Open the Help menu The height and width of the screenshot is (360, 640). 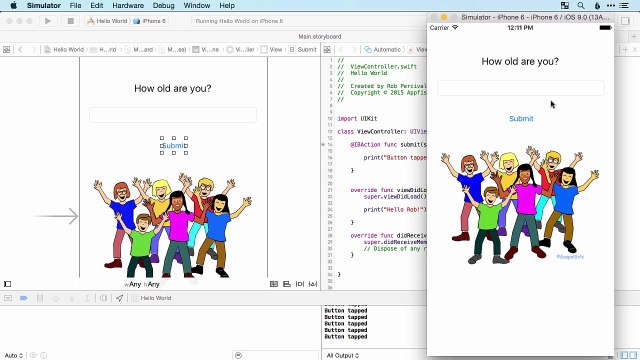[x=227, y=5]
